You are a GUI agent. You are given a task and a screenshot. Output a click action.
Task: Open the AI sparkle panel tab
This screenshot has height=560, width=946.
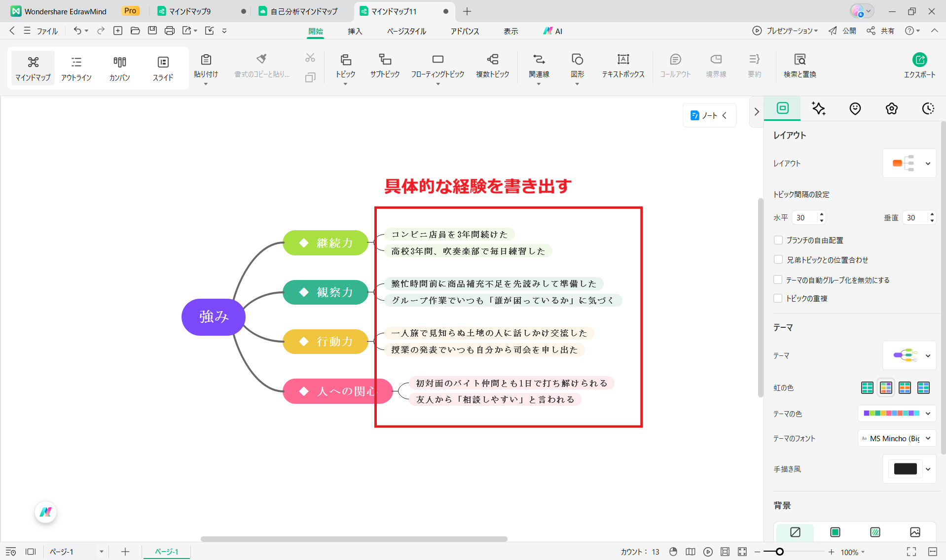(x=819, y=108)
